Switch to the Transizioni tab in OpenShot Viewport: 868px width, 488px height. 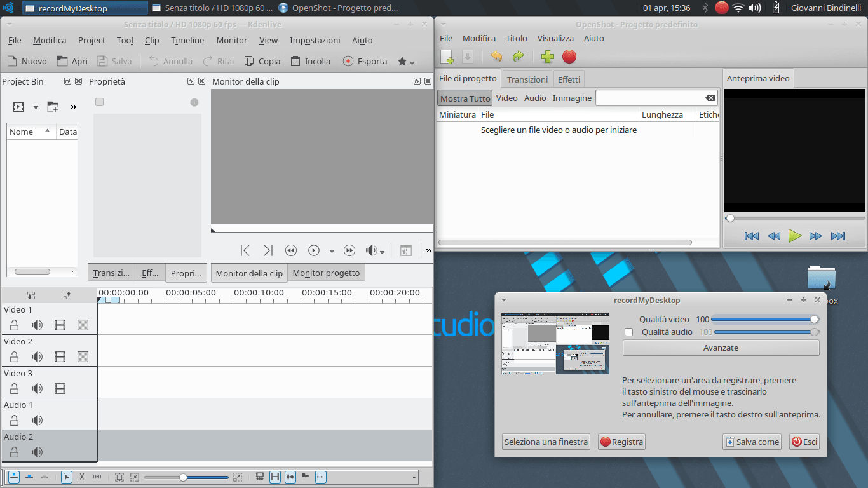click(x=527, y=79)
